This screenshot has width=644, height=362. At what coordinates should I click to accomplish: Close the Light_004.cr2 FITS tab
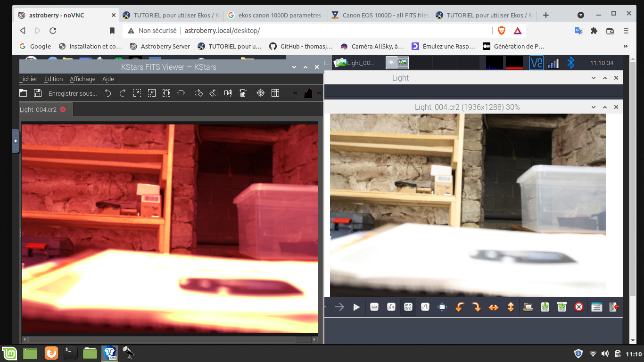(x=63, y=109)
